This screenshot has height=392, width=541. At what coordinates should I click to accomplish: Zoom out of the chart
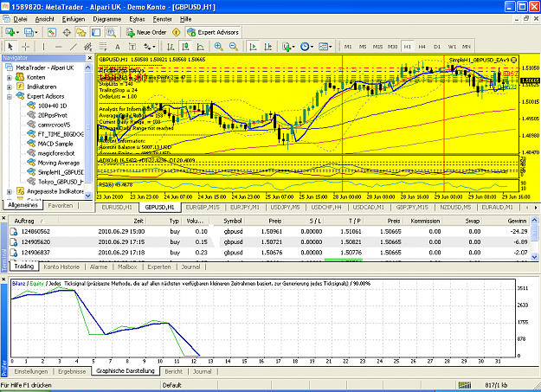[x=234, y=47]
